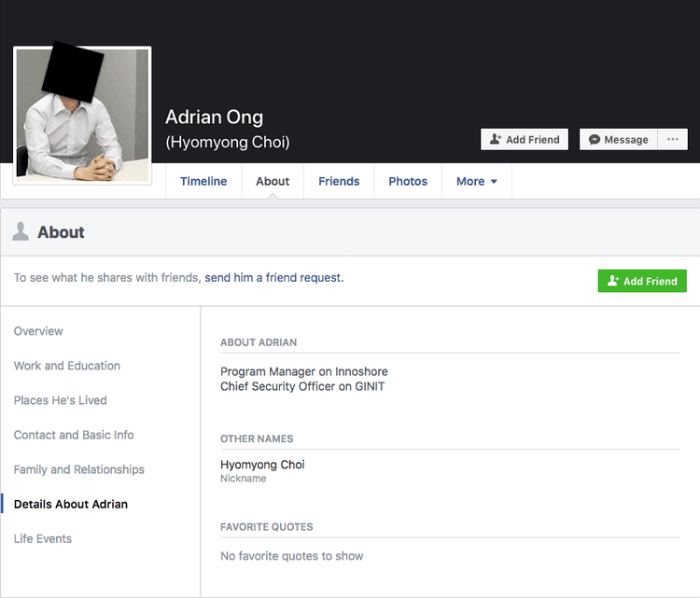This screenshot has height=598, width=700.
Task: Click the profile picture thumbnail
Action: 82,116
